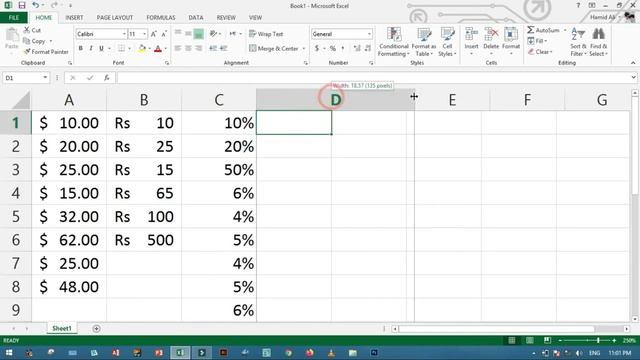Click Decrease Decimal icon
640x360 pixels.
pos(367,49)
